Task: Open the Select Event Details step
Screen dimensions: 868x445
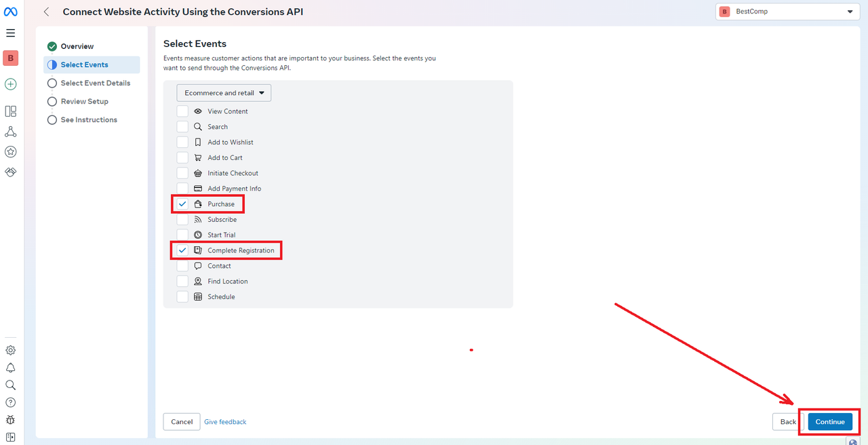Action: 88,83
